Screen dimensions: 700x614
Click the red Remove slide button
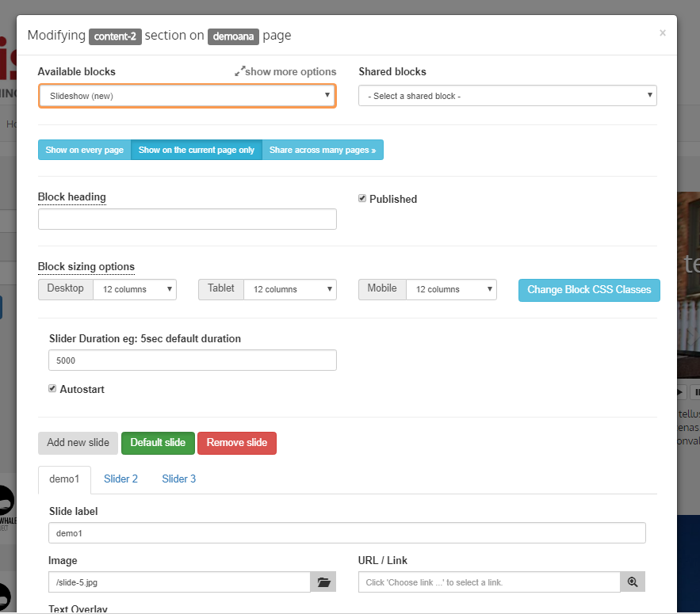click(x=237, y=443)
